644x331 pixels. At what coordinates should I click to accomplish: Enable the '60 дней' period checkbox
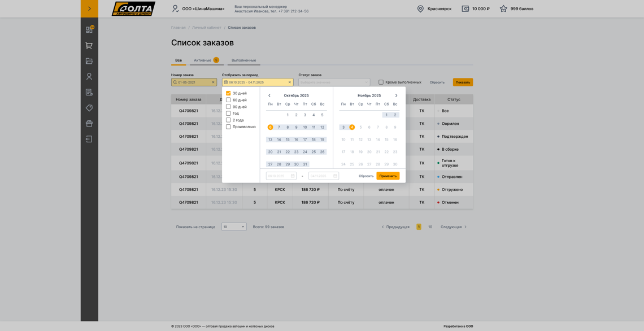[x=228, y=100]
